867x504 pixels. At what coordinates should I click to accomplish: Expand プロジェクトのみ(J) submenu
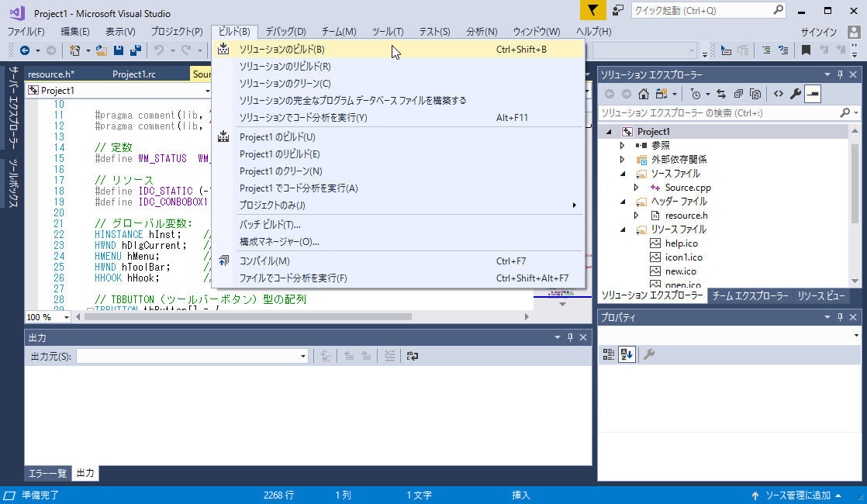[398, 205]
